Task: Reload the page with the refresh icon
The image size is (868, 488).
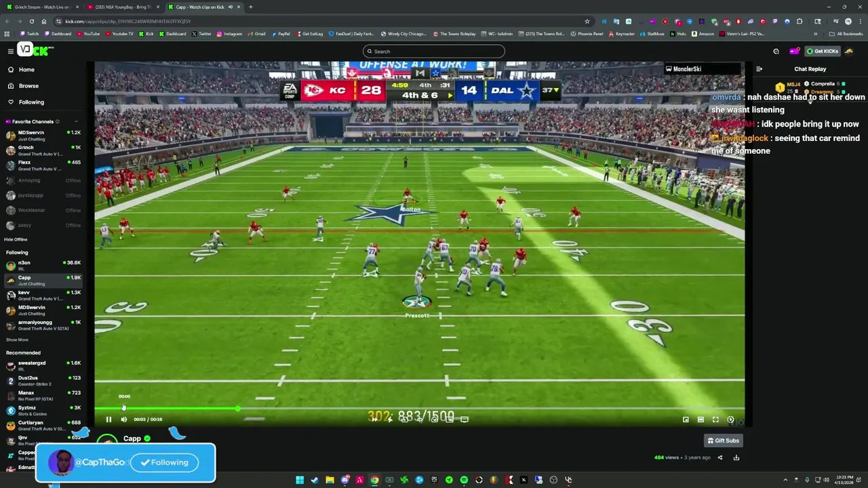Action: point(31,21)
